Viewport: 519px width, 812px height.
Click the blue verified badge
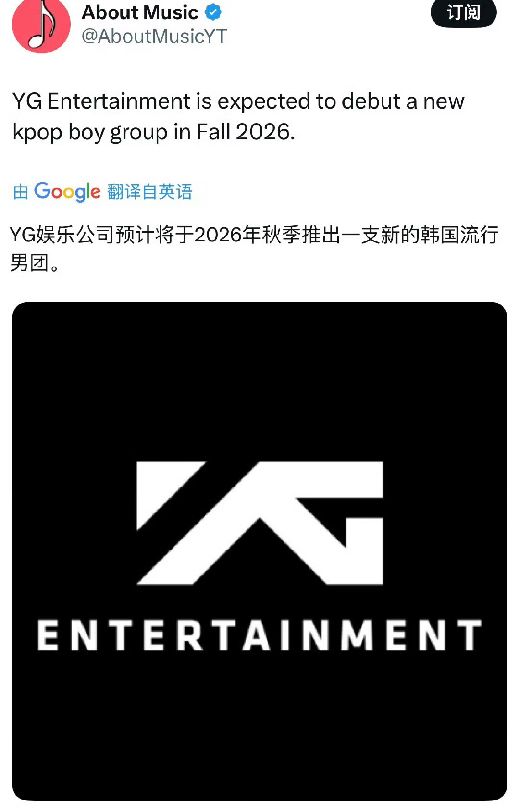[213, 12]
